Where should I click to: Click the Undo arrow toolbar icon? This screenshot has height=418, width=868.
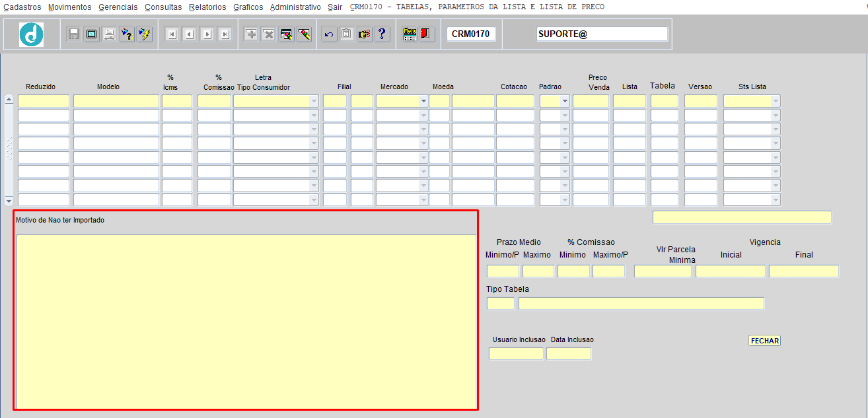329,34
